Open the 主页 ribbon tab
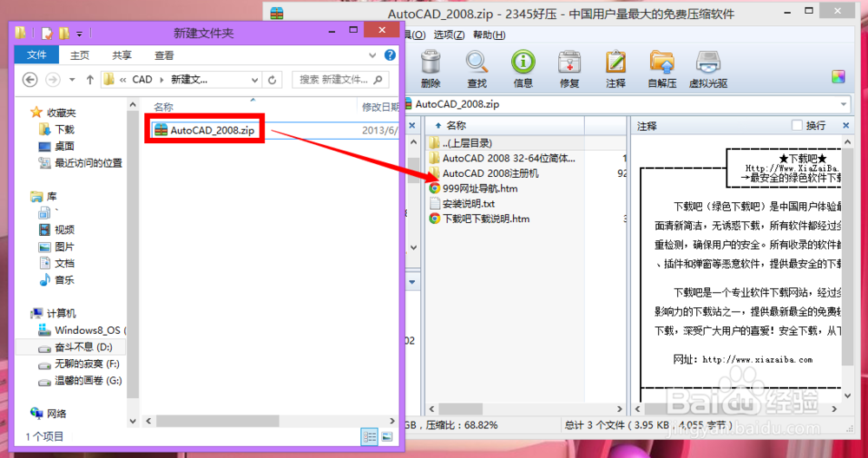The height and width of the screenshot is (458, 868). tap(80, 55)
